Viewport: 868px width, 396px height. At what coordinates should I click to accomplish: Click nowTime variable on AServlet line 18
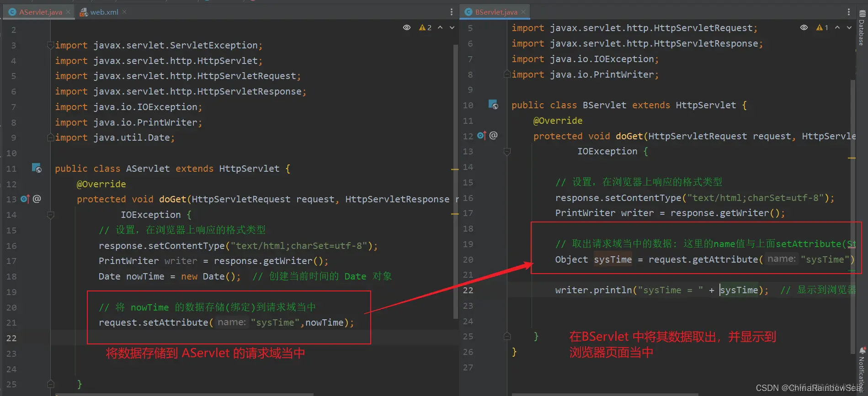coord(145,276)
